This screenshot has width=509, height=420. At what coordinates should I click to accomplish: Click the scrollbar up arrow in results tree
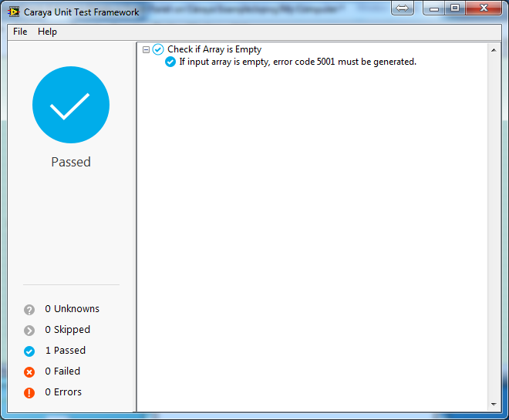494,50
